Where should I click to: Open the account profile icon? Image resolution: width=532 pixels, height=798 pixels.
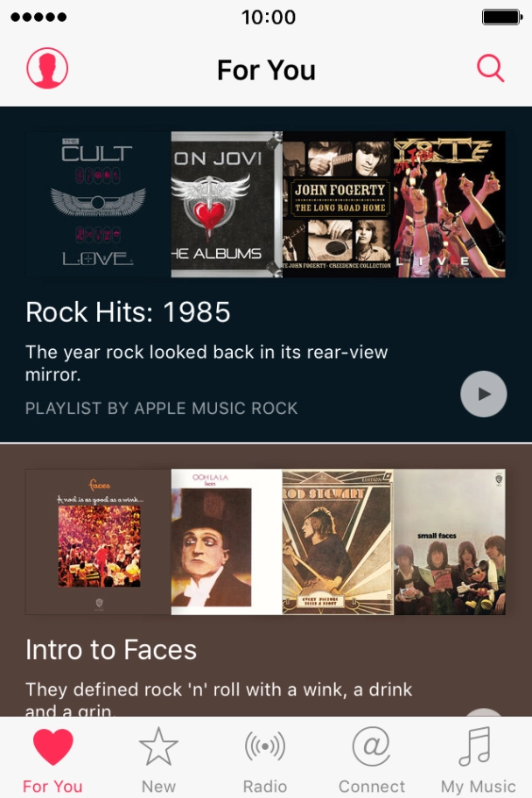point(47,68)
